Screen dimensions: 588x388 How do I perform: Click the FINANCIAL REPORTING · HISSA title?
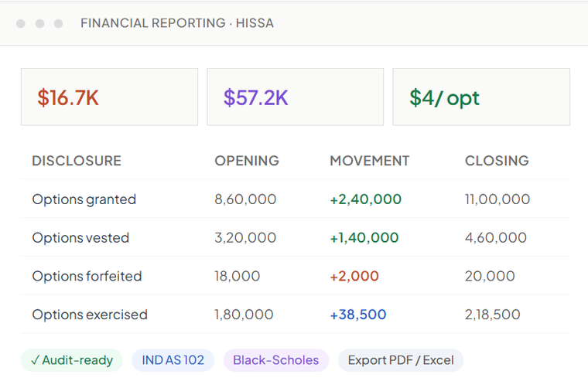click(177, 23)
